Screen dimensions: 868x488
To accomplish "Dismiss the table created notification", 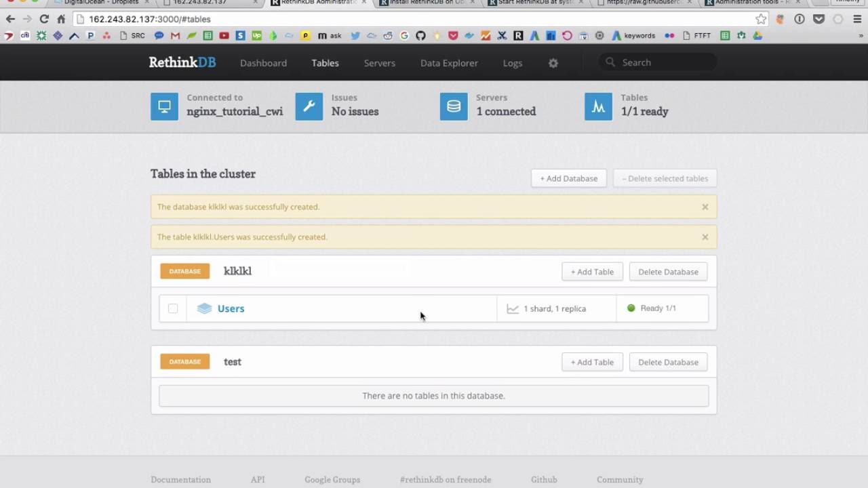I will (705, 237).
